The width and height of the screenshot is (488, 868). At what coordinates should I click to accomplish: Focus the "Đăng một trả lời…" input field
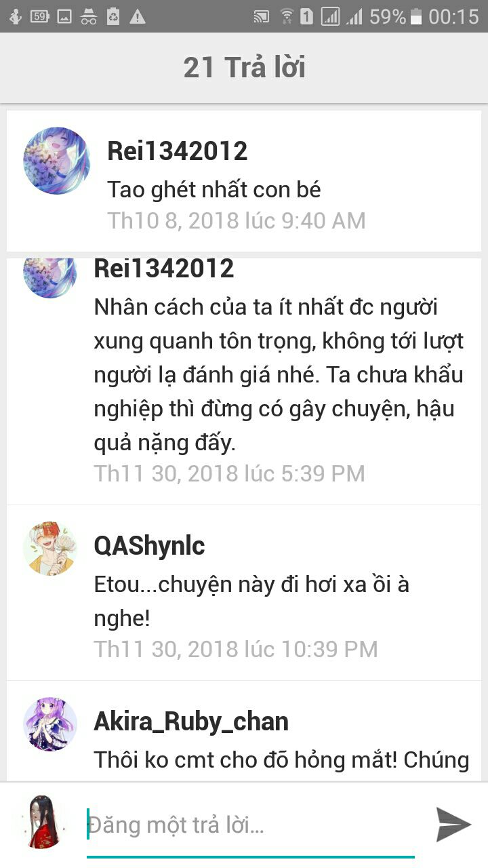(x=251, y=826)
